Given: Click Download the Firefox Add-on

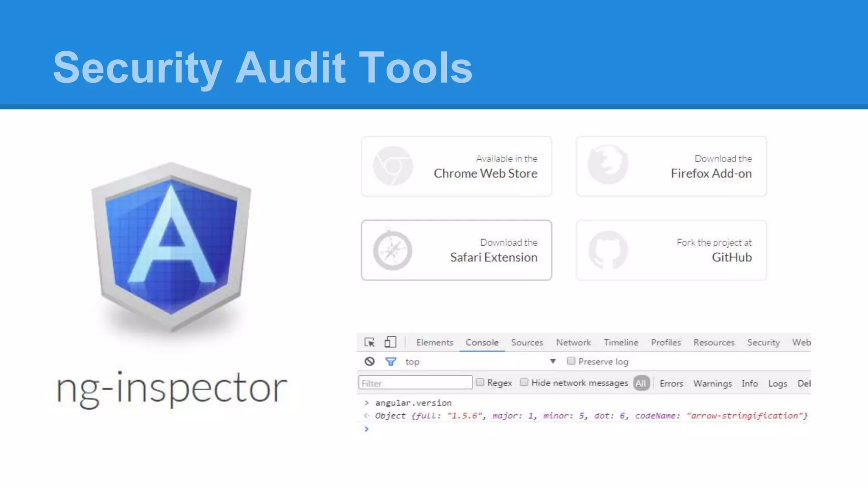Looking at the screenshot, I should (x=671, y=166).
